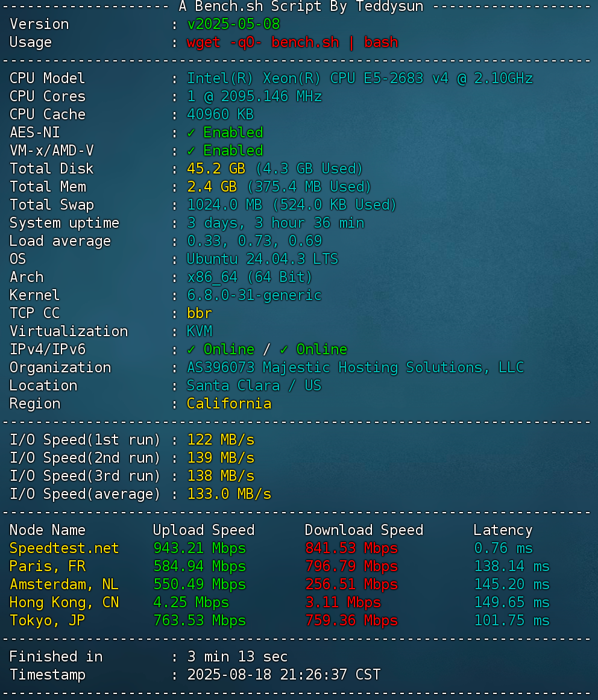Click the IPv6 Online status after the slash

pos(313,349)
